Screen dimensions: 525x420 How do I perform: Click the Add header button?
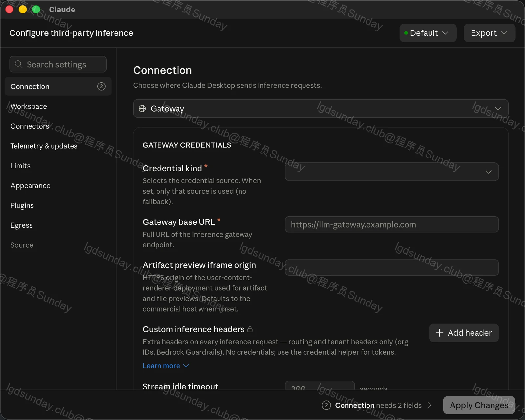pos(464,333)
